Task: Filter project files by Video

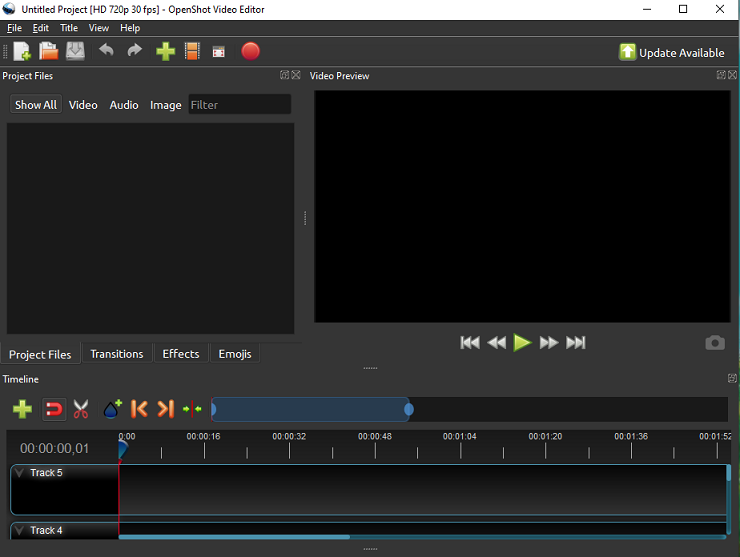Action: (x=83, y=105)
